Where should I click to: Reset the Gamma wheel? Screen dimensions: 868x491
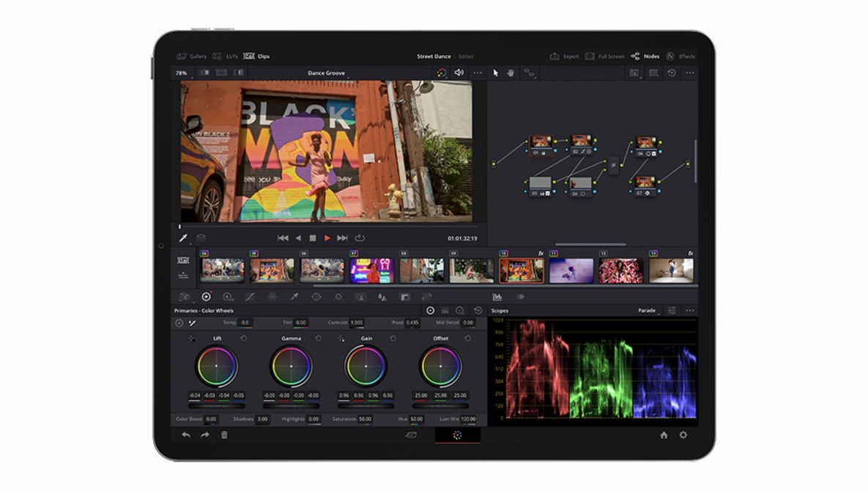[319, 339]
